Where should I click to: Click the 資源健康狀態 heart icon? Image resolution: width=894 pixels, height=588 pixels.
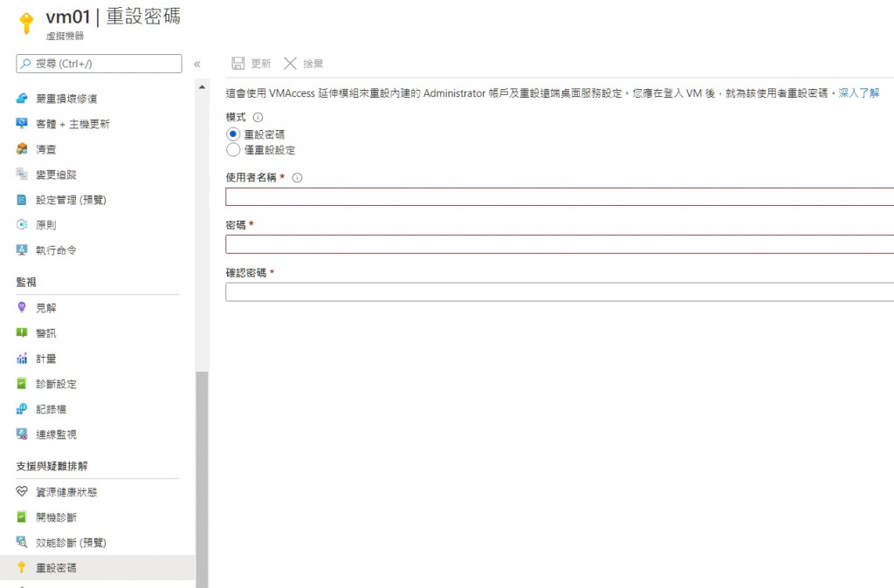pyautogui.click(x=22, y=491)
